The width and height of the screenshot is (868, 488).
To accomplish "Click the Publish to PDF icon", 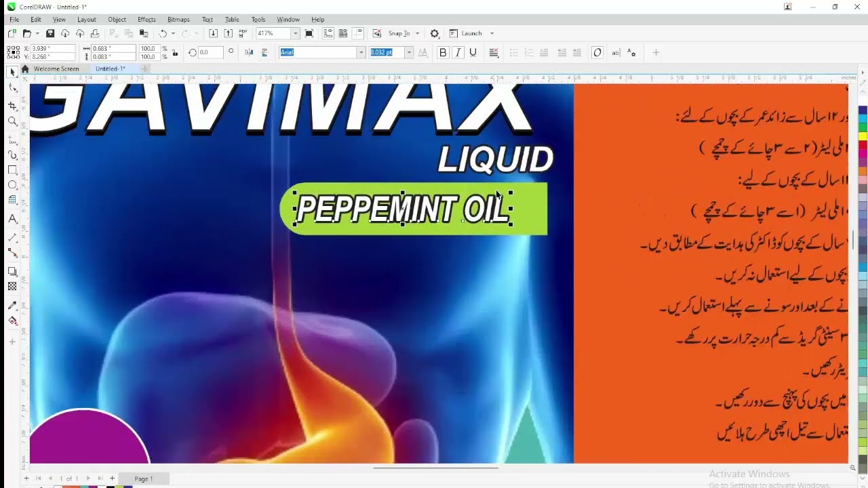I will 243,33.
